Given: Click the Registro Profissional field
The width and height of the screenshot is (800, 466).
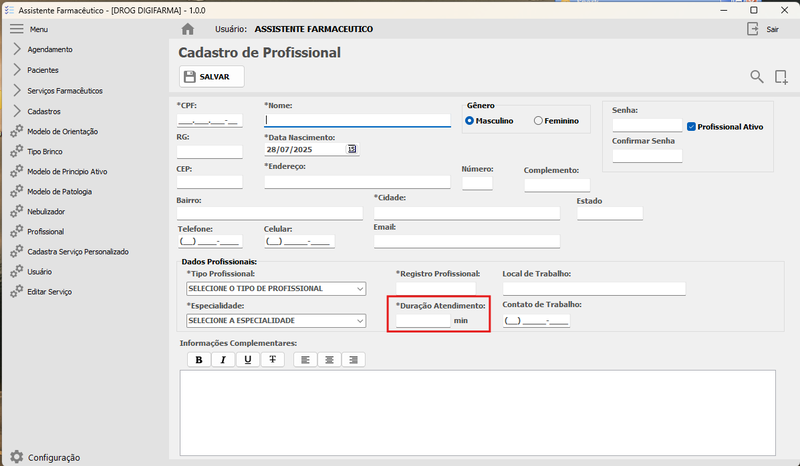Looking at the screenshot, I should coord(436,288).
